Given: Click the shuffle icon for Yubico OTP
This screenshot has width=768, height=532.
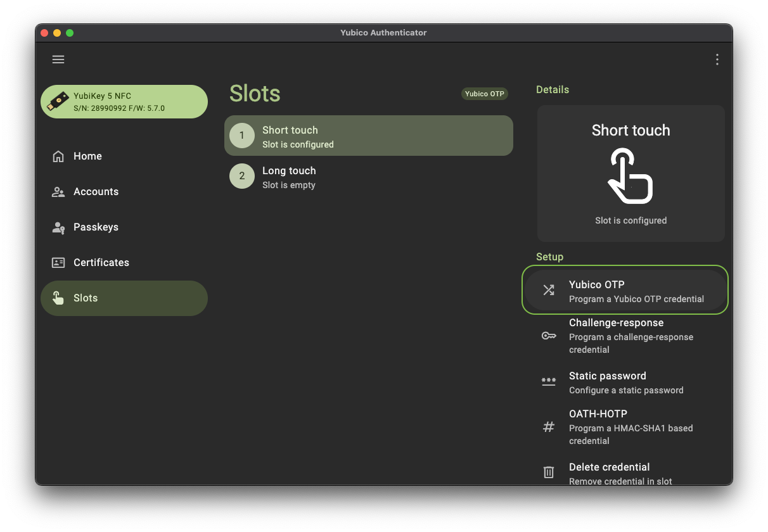Looking at the screenshot, I should pyautogui.click(x=549, y=290).
